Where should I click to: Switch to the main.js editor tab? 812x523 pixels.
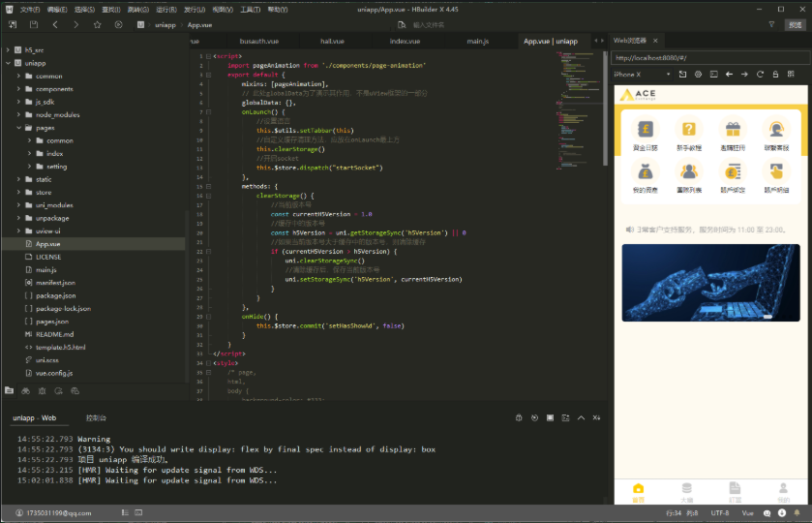[x=477, y=41]
